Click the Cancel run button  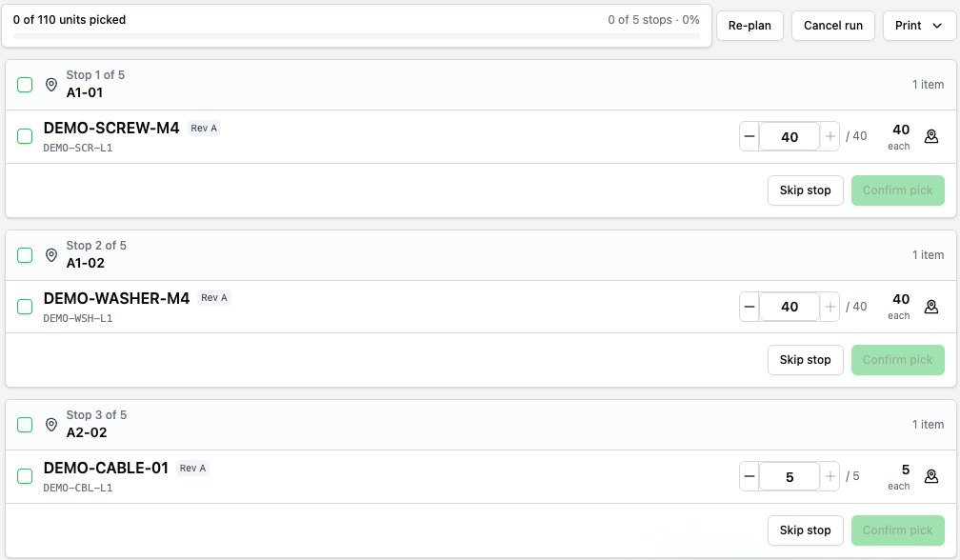coord(832,26)
